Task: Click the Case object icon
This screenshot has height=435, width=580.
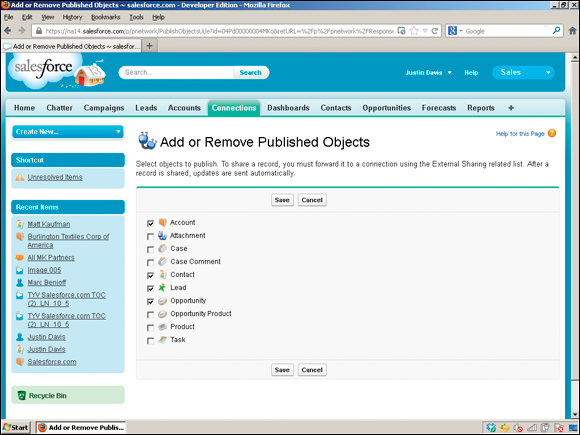Action: (x=163, y=249)
